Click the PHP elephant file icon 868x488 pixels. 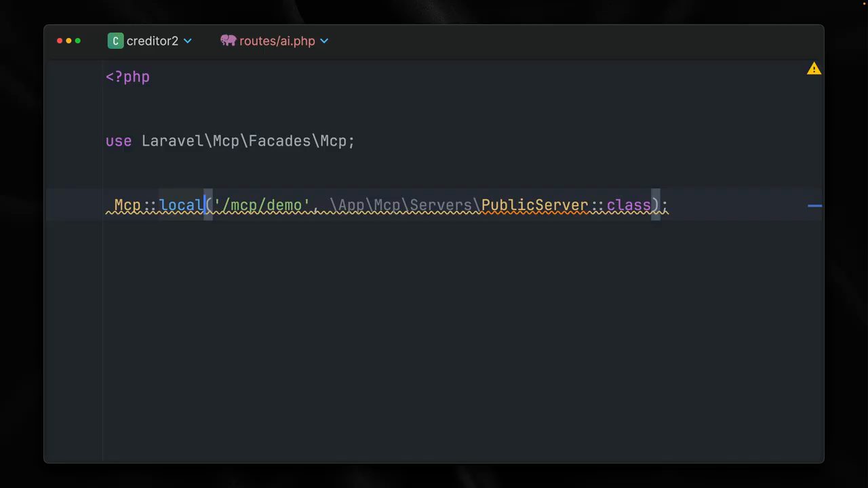pyautogui.click(x=228, y=41)
